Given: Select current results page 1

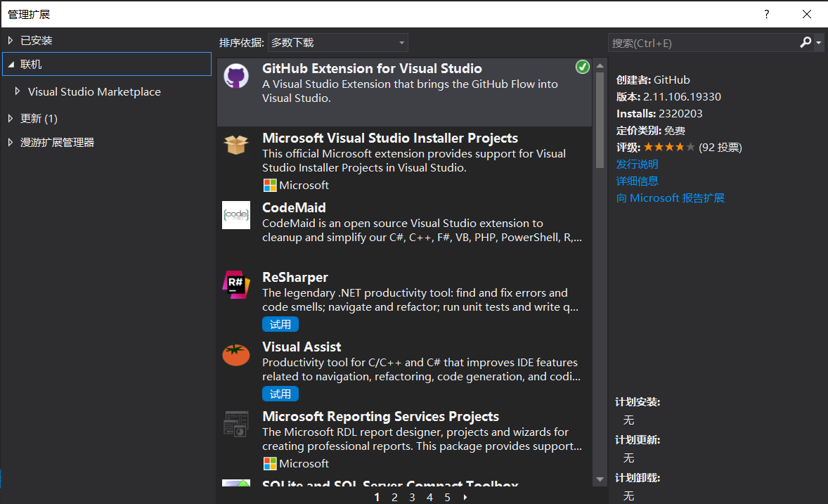Looking at the screenshot, I should [377, 497].
